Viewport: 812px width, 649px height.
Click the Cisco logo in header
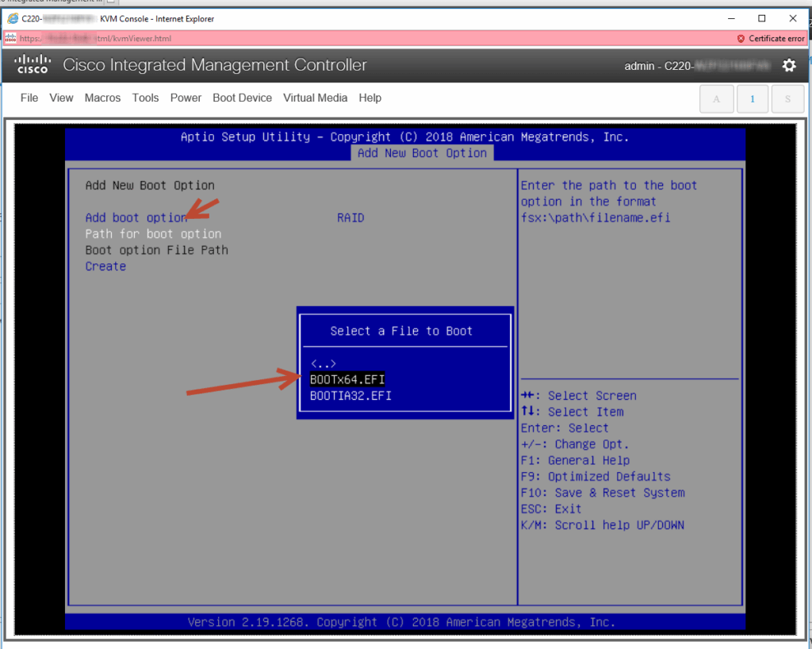pyautogui.click(x=33, y=64)
